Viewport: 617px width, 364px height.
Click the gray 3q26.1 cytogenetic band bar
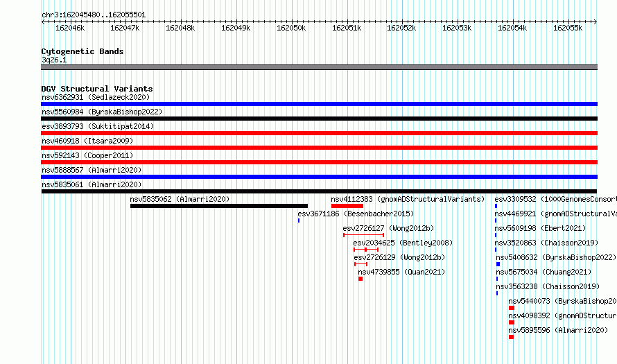pos(319,67)
